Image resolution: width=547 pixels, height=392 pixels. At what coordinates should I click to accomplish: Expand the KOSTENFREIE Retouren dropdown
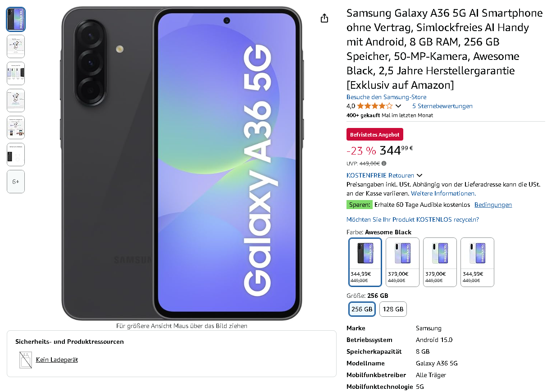[419, 175]
